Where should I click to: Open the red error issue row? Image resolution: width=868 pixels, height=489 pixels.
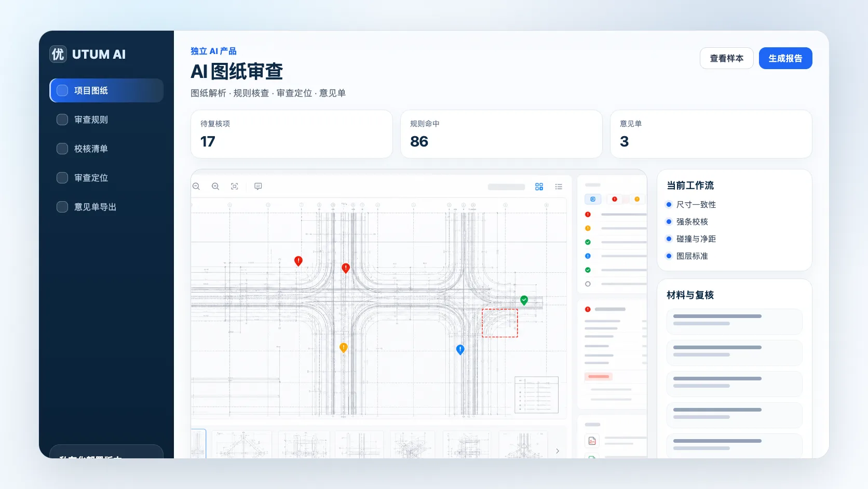click(x=615, y=215)
